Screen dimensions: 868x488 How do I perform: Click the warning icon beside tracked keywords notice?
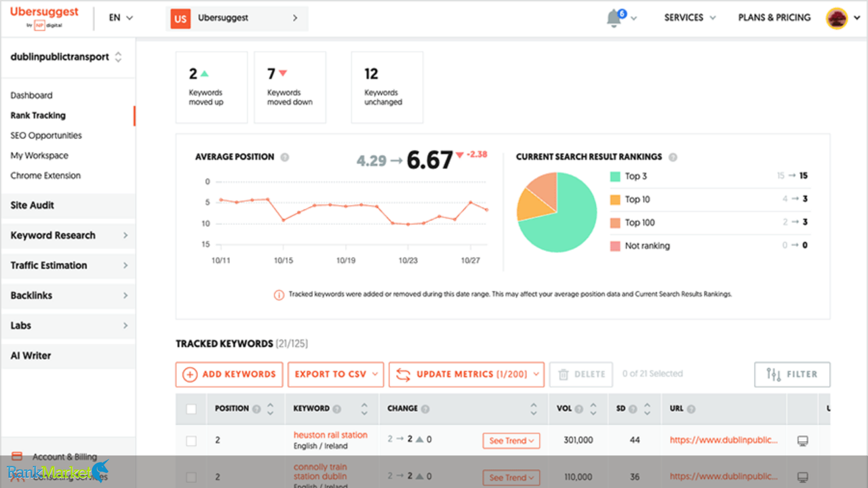(279, 295)
